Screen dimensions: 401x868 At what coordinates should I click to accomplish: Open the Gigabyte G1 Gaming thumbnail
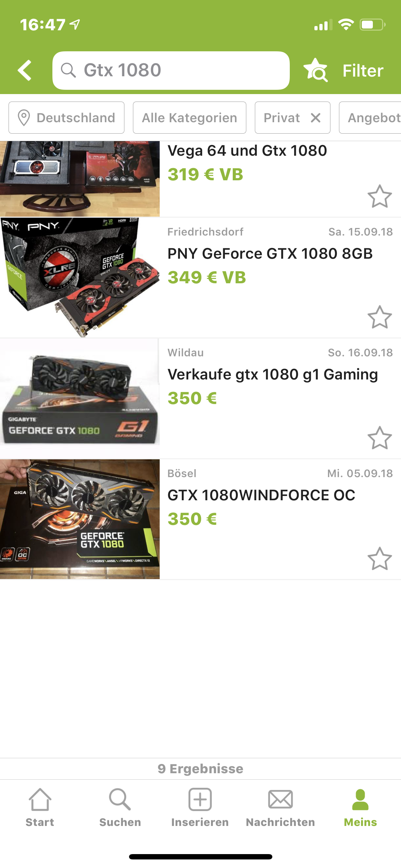80,398
